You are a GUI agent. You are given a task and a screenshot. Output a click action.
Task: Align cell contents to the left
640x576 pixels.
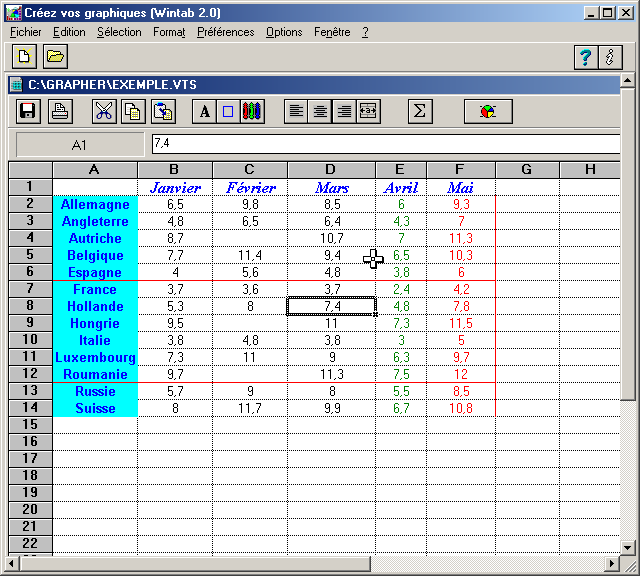pyautogui.click(x=296, y=111)
